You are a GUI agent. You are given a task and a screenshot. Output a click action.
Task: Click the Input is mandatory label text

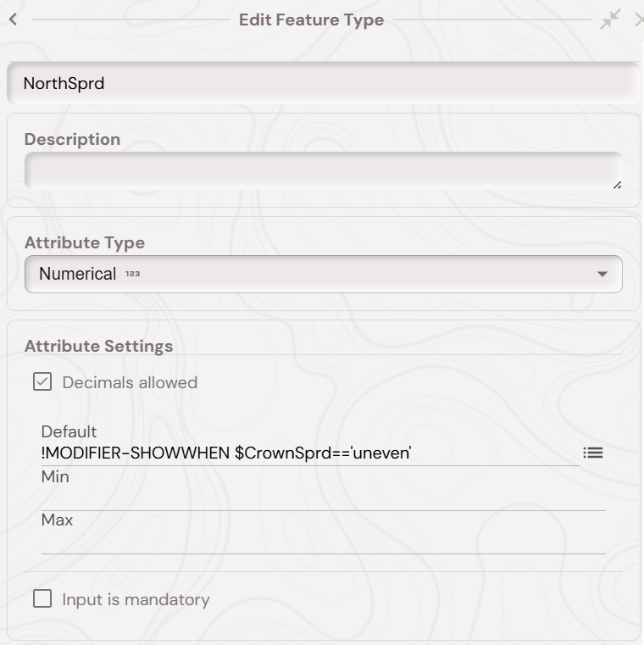pyautogui.click(x=136, y=600)
